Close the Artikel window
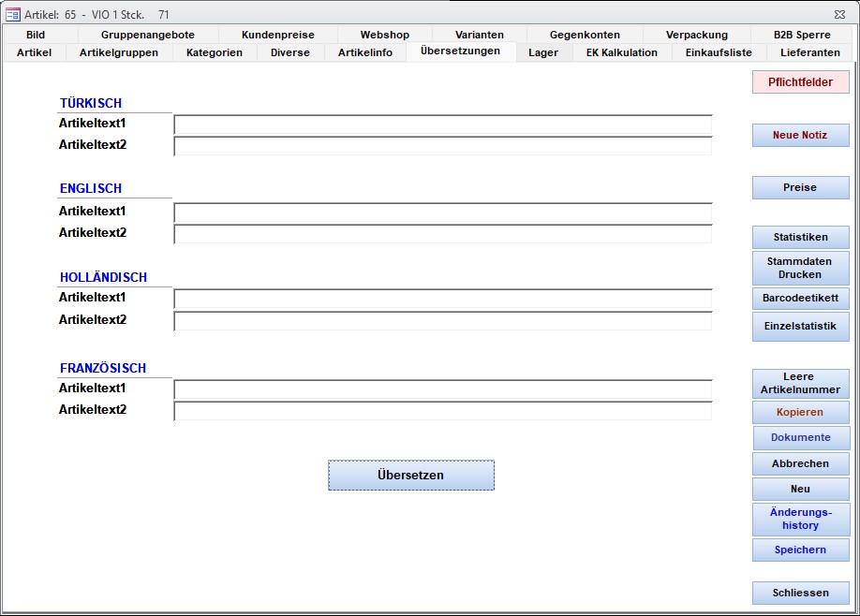 pos(838,14)
